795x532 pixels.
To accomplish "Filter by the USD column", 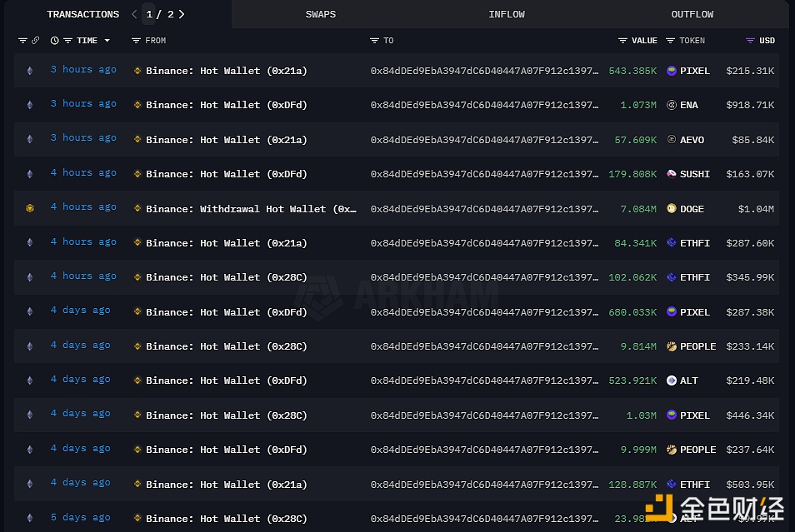I will (x=750, y=41).
